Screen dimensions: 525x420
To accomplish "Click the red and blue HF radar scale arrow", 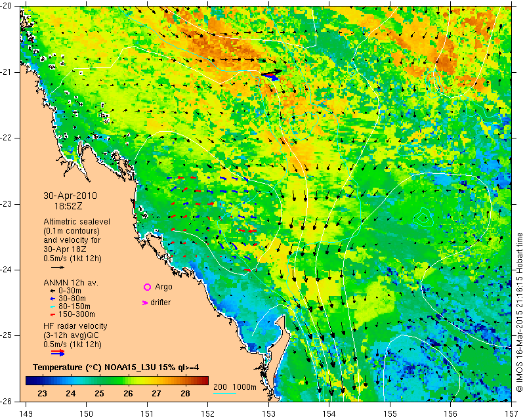I will (x=58, y=352).
